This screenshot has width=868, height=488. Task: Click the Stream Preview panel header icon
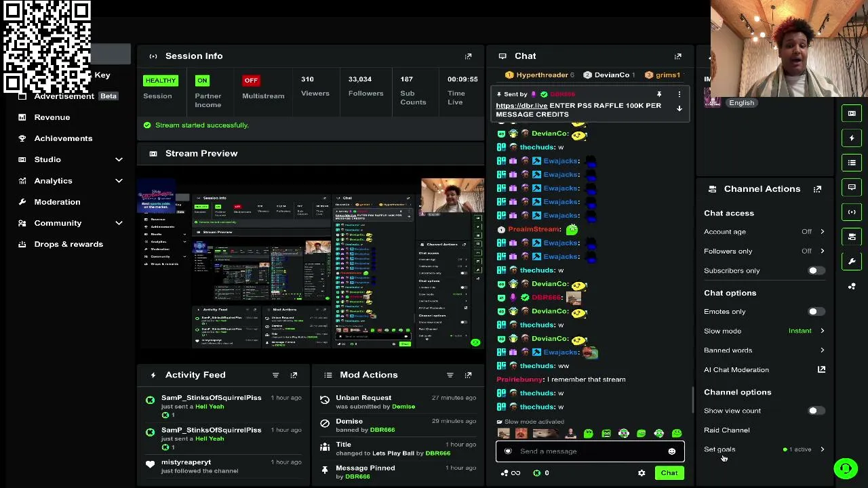point(153,154)
